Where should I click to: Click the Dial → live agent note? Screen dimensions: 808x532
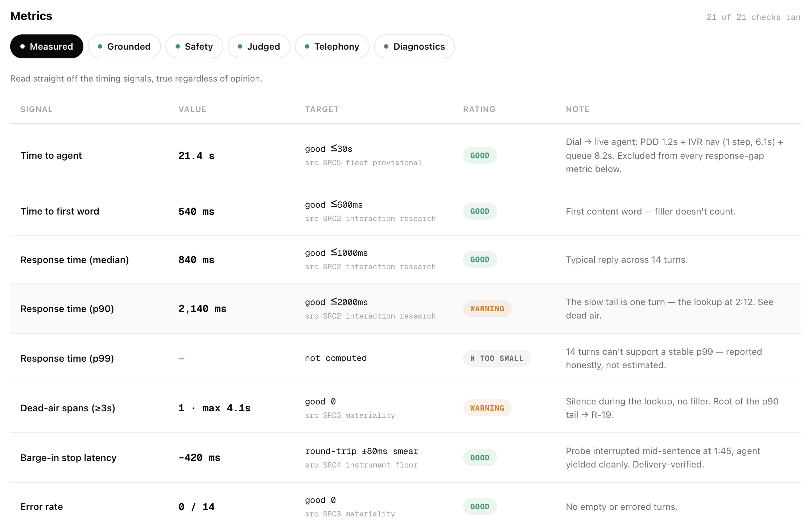coord(675,155)
